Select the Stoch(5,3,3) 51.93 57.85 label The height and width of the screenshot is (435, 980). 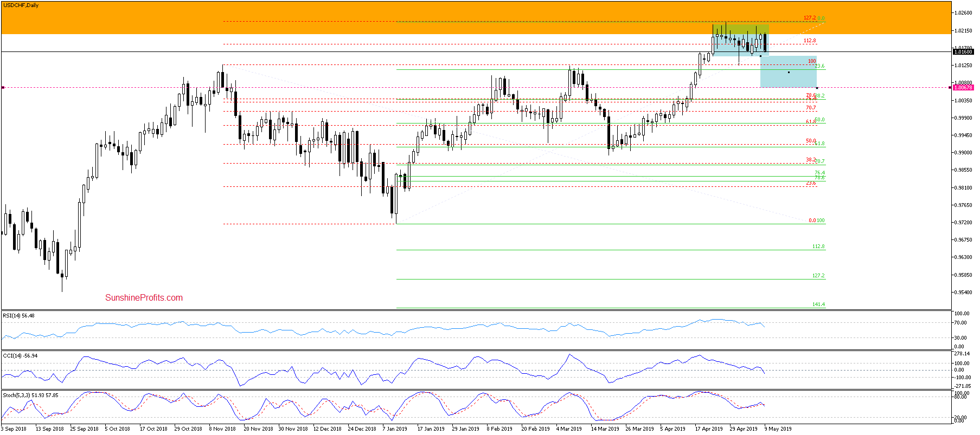click(30, 395)
